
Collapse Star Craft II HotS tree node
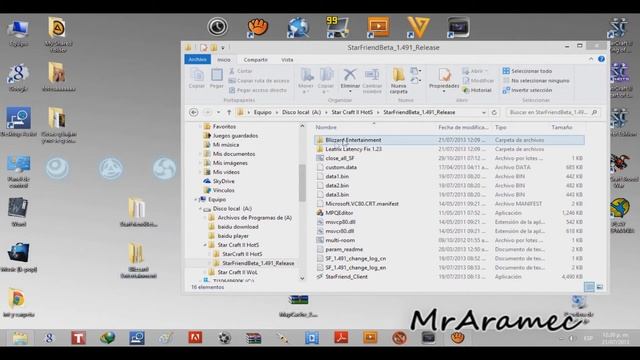205,245
